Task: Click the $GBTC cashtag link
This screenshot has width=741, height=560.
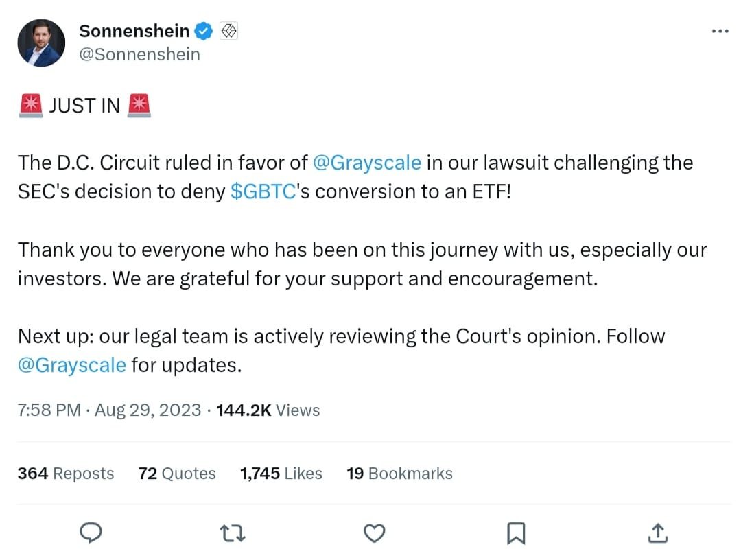Action: (263, 191)
